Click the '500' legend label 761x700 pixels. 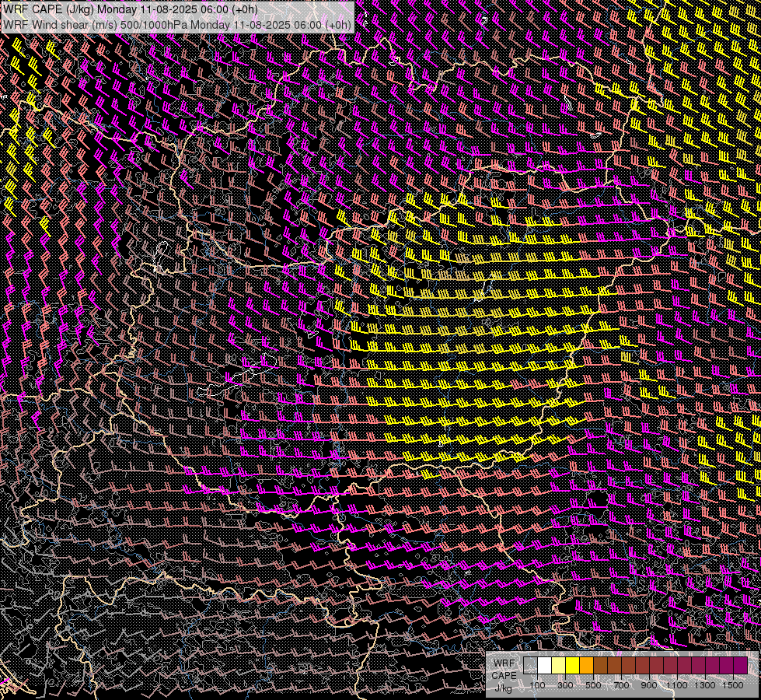[593, 685]
